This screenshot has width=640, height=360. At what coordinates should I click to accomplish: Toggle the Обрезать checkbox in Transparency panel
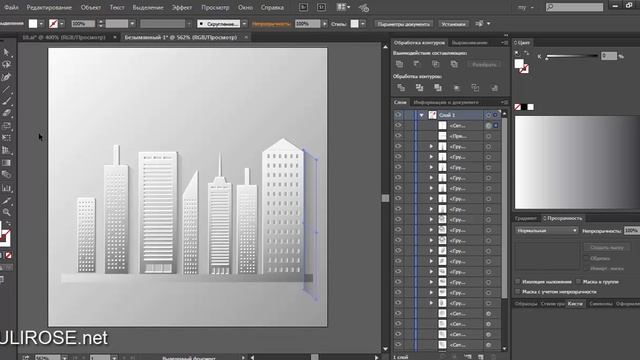click(587, 258)
